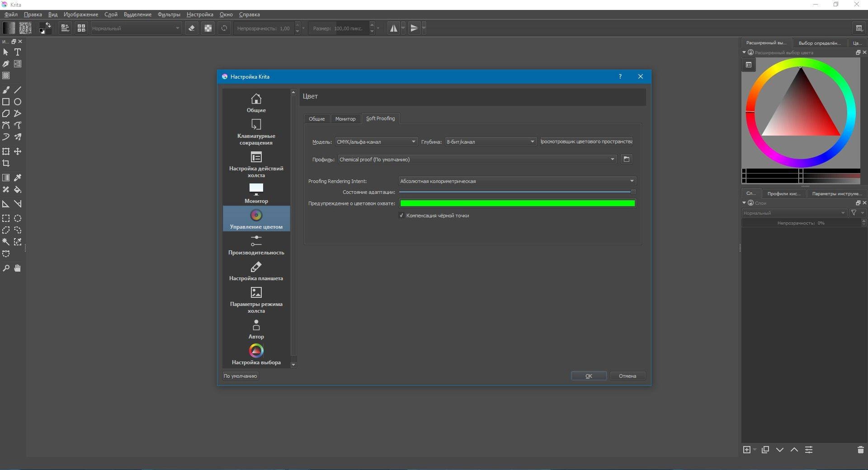This screenshot has height=470, width=868.
Task: Open the Monitor settings section
Action: coord(256,193)
